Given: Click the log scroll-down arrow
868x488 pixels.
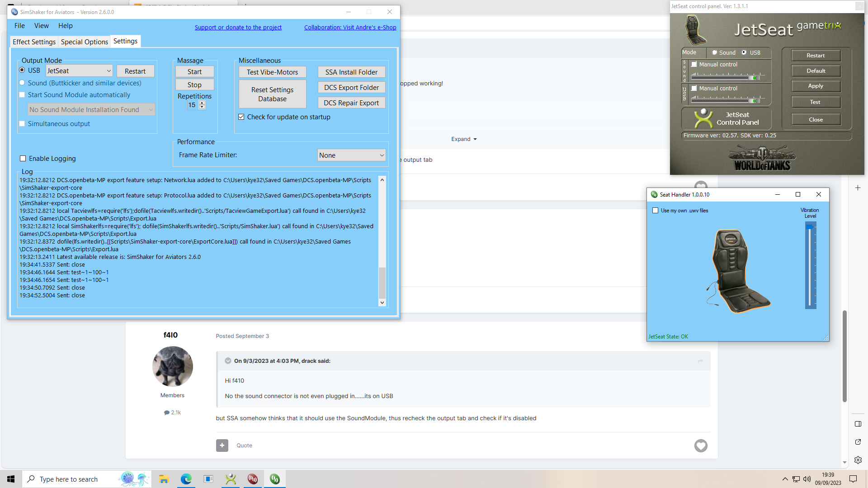Looking at the screenshot, I should (x=382, y=303).
